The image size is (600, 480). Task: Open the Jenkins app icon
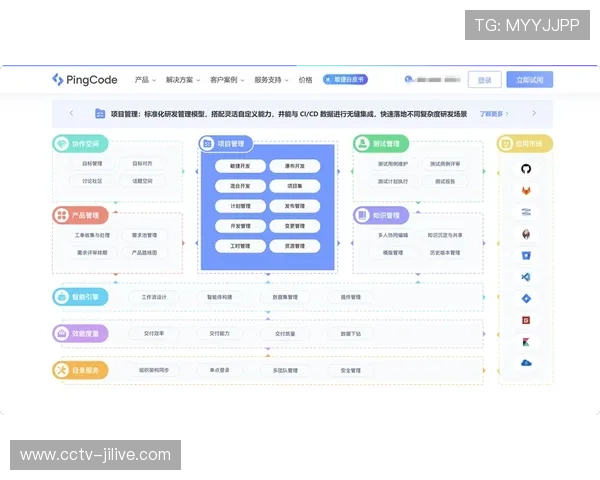point(526,233)
